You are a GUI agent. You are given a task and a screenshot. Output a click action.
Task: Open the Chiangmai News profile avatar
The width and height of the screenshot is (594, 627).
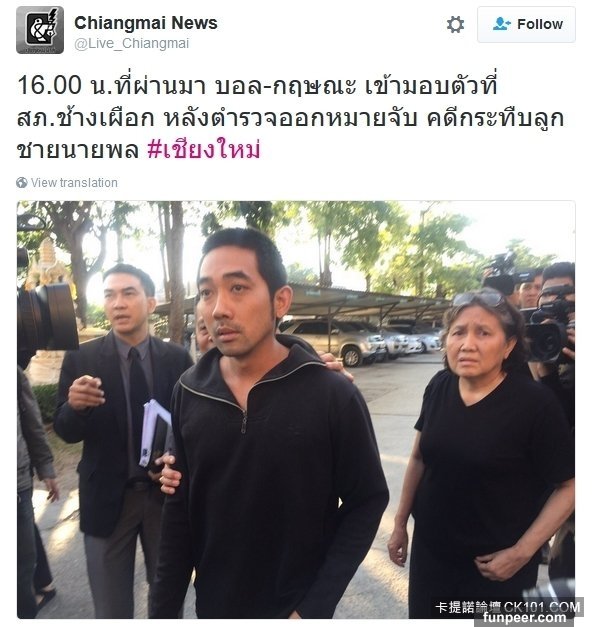(x=40, y=30)
